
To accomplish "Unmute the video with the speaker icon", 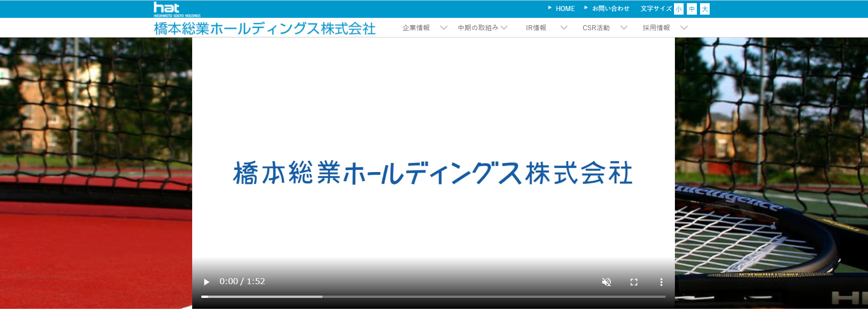I will [x=606, y=282].
